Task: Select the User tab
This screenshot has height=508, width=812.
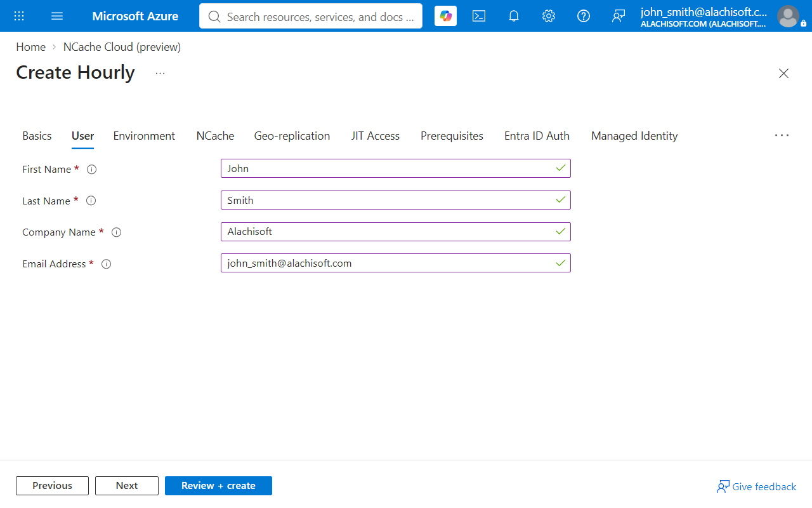Action: point(82,136)
